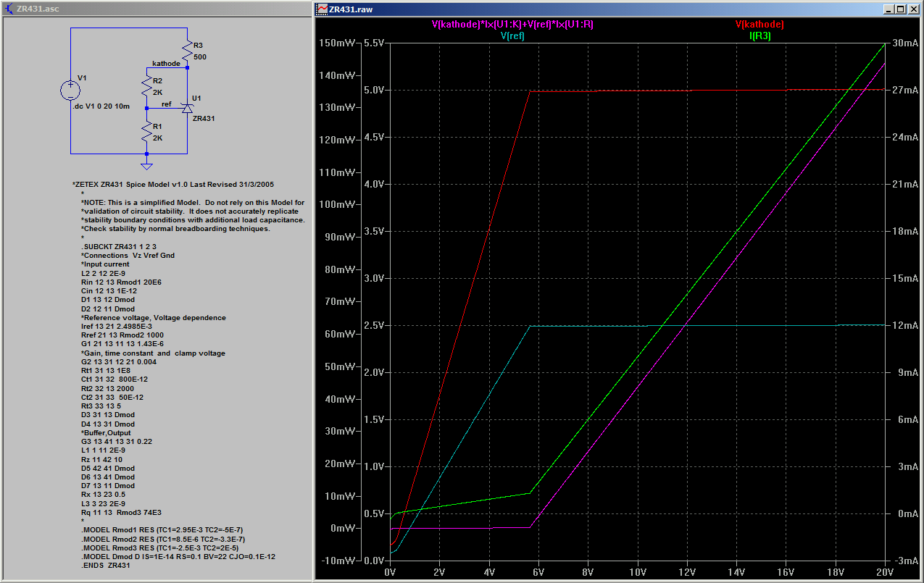Click the '12mA' right axis label
Viewport: 924px width, 583px height.
pos(904,325)
